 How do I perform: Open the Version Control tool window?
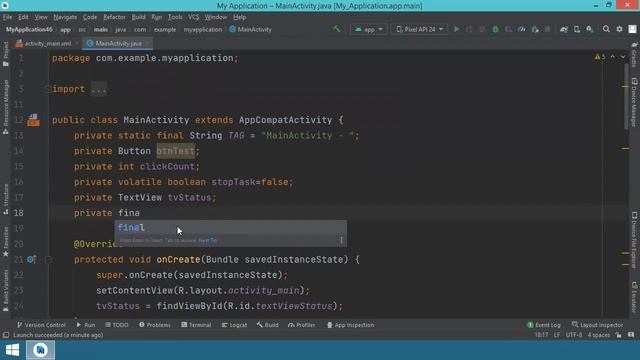41,325
